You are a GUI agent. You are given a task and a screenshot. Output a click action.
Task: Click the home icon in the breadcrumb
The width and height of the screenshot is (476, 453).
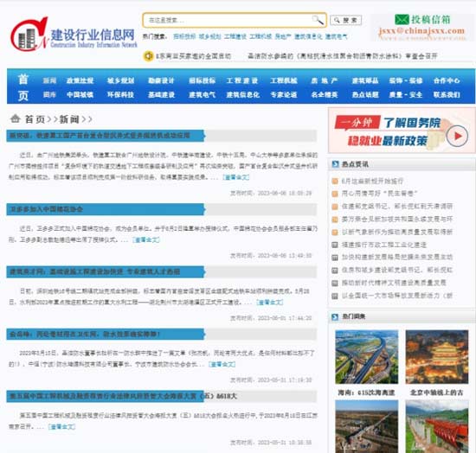[x=16, y=118]
